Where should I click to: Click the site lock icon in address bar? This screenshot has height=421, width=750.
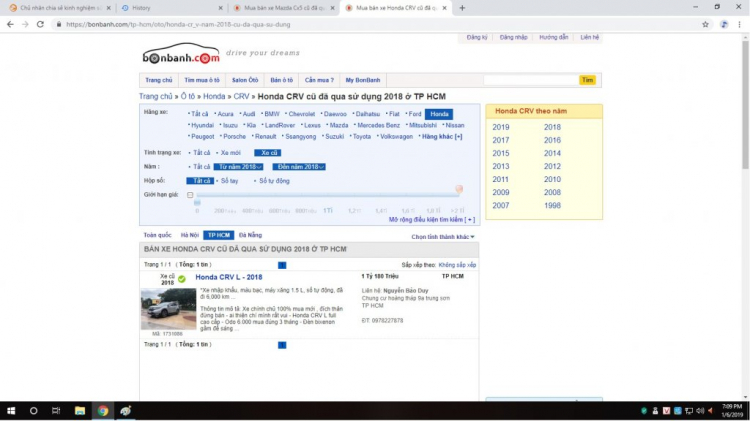pyautogui.click(x=59, y=24)
